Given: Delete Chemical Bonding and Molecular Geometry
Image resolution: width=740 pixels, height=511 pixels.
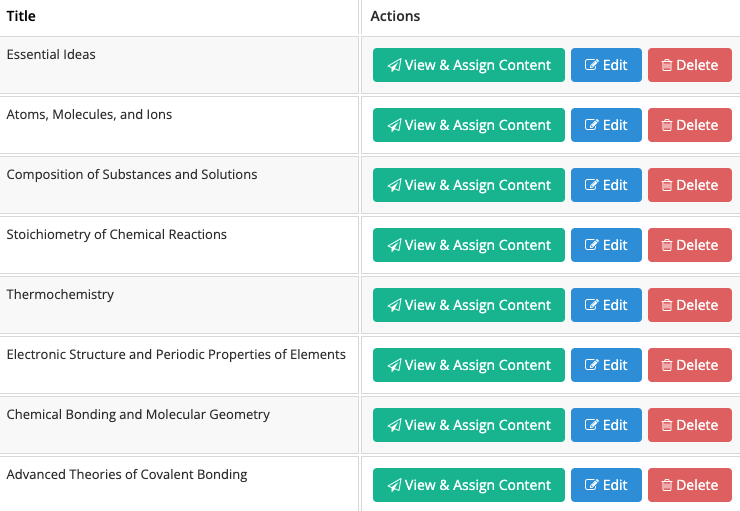Looking at the screenshot, I should pos(690,425).
